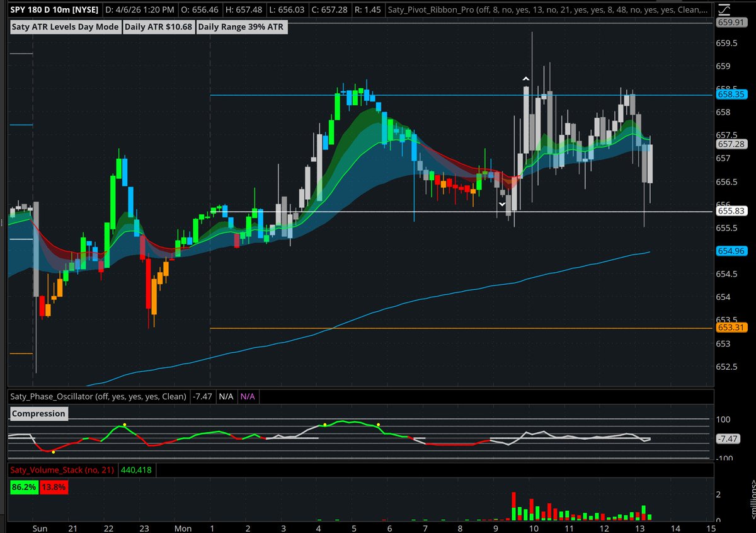Select the white 655.83 price level bubble
Viewport: 756px width, 533px height.
731,212
